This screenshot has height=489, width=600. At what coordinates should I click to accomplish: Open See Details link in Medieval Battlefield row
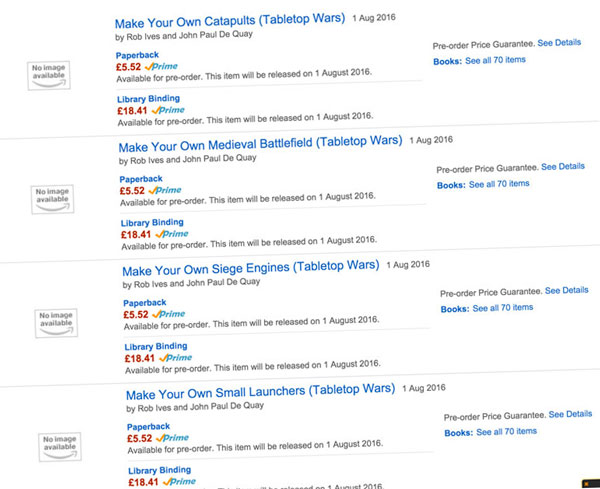pos(563,167)
